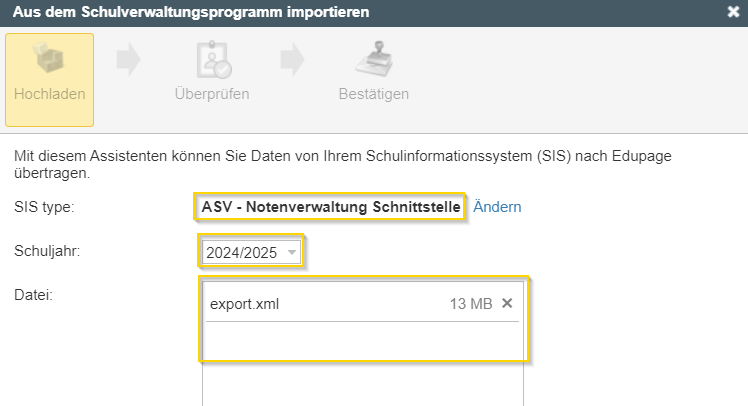
Task: Select the Überprüfen clipboard icon
Action: [x=214, y=59]
